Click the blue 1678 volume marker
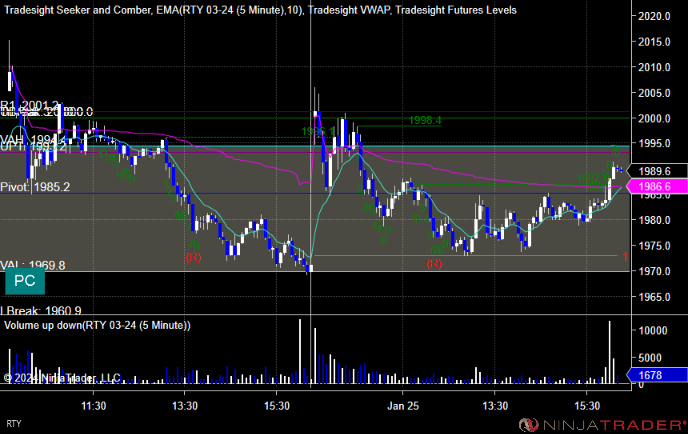688x434 pixels. pos(657,375)
